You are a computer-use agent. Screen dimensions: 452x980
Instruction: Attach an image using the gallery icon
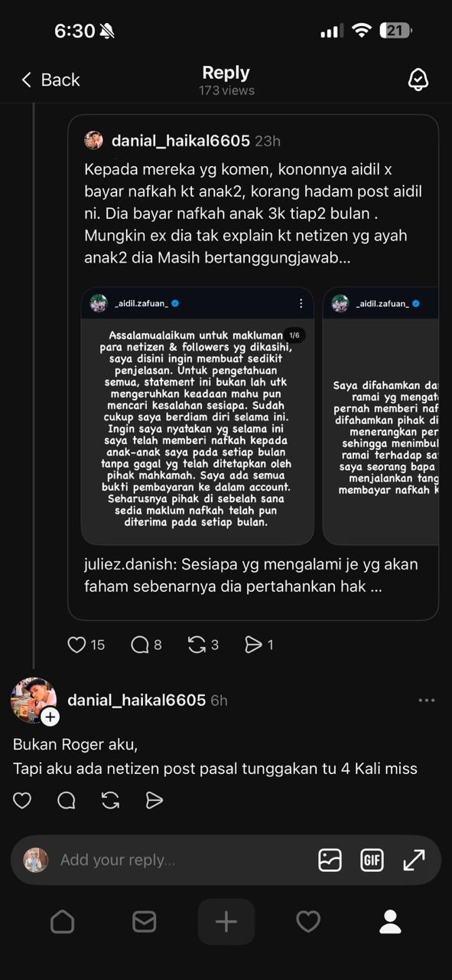(330, 860)
